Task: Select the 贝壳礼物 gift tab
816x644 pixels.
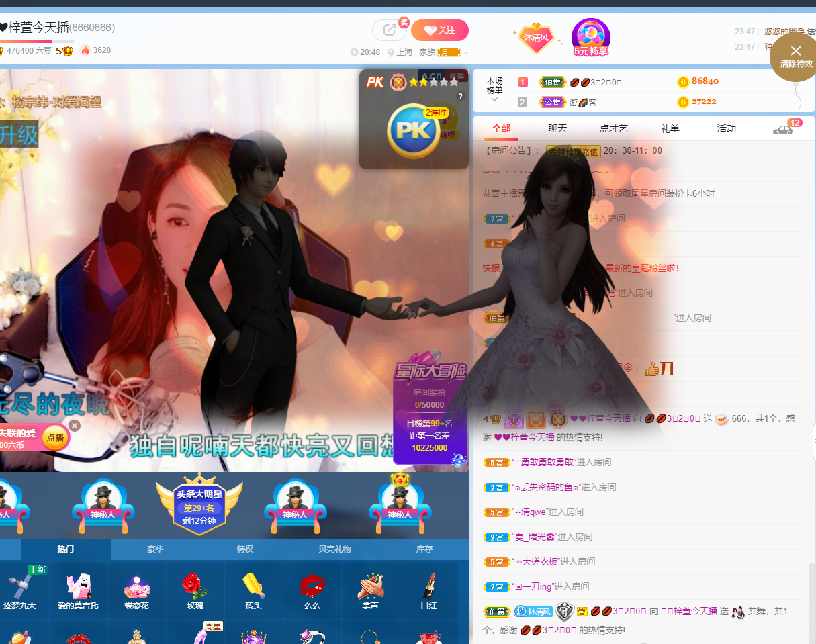Action: pyautogui.click(x=334, y=549)
